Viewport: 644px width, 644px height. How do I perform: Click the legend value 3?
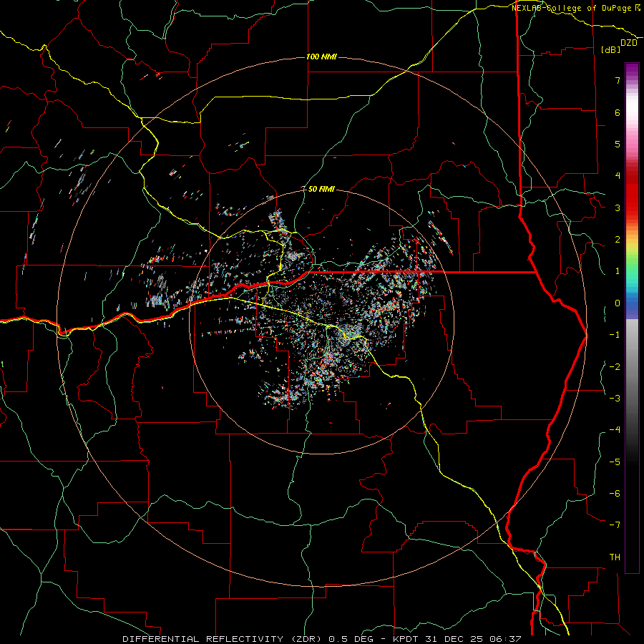pyautogui.click(x=618, y=208)
